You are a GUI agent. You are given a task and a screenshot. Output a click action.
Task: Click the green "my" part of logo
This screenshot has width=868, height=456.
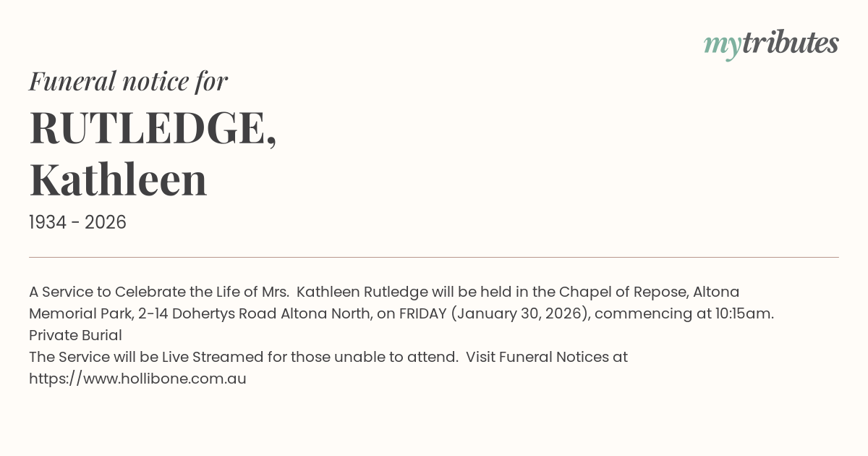tap(722, 45)
